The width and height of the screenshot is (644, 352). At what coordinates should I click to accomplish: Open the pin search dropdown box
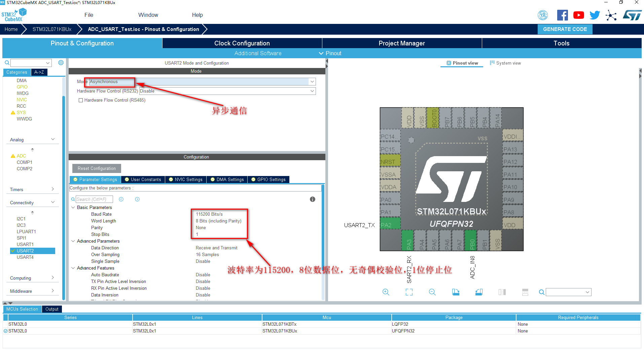[x=568, y=292]
